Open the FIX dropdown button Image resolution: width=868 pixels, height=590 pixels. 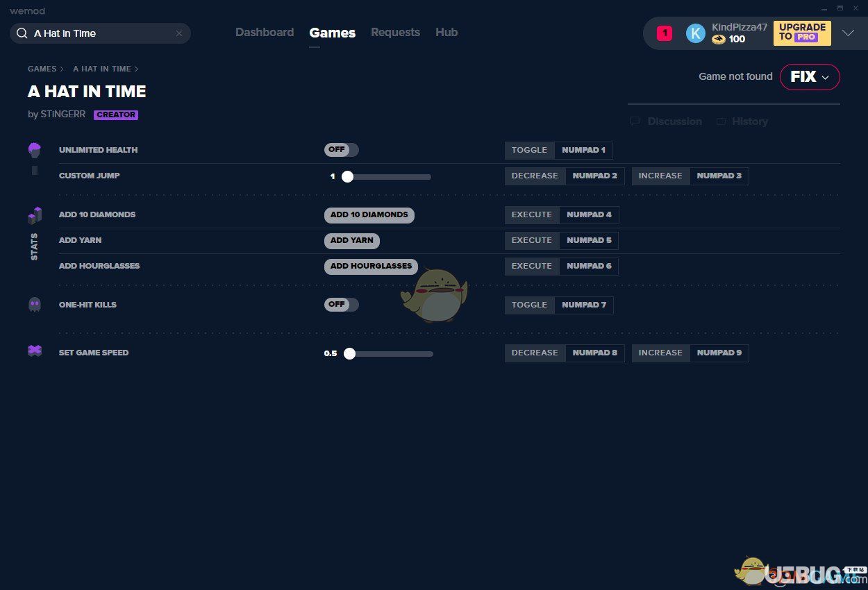pos(810,77)
